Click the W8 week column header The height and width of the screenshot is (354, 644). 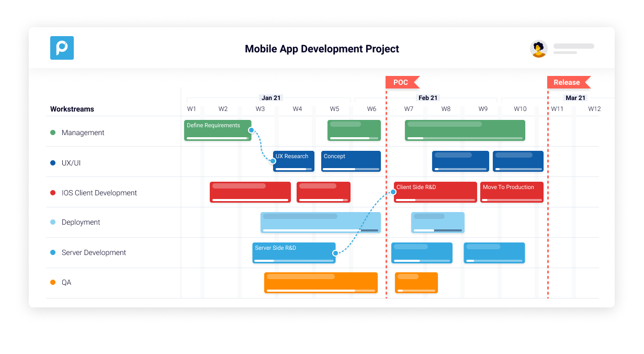coord(446,109)
